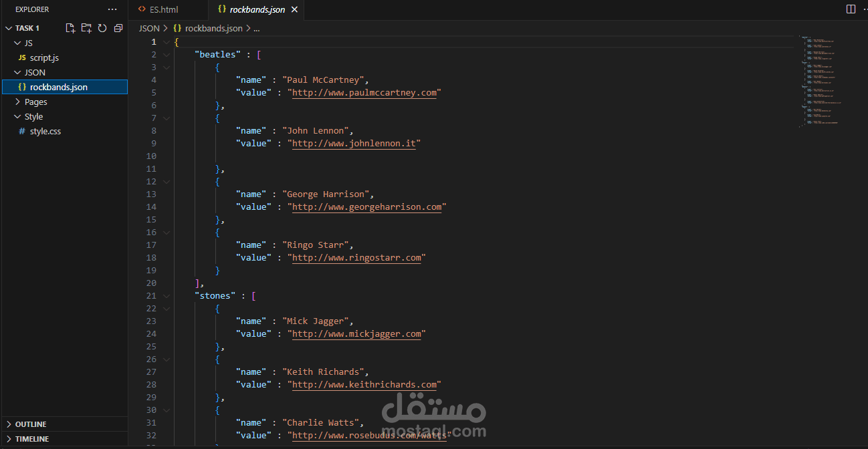Collapse the Style folder
This screenshot has height=449, width=868.
[x=18, y=116]
